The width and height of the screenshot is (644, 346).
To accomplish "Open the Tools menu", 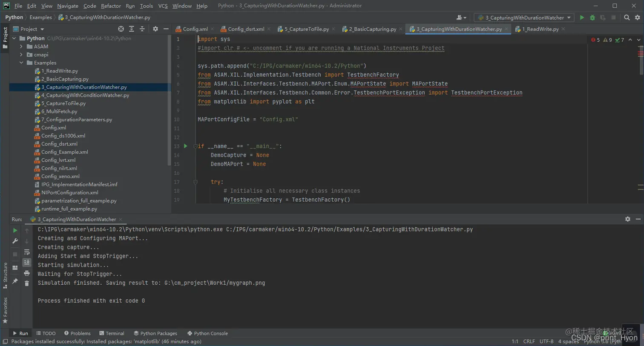I will pyautogui.click(x=146, y=6).
